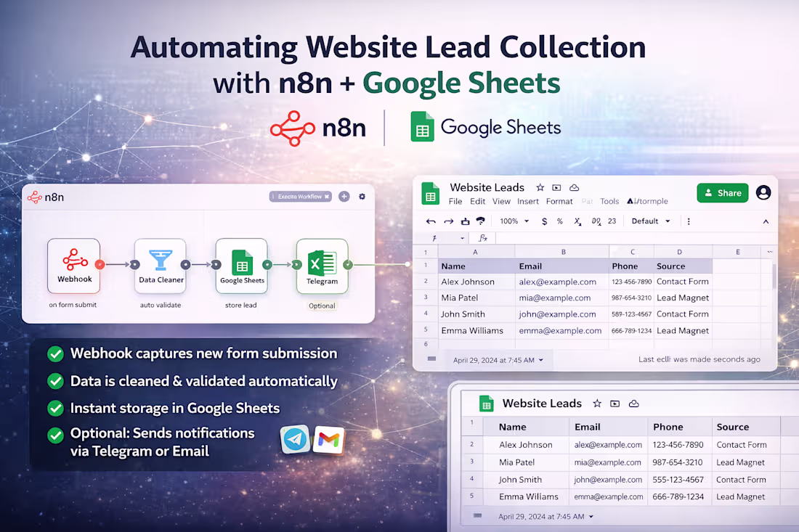Image resolution: width=799 pixels, height=532 pixels.
Task: Open the Format menu in Google Sheets
Action: click(x=559, y=201)
